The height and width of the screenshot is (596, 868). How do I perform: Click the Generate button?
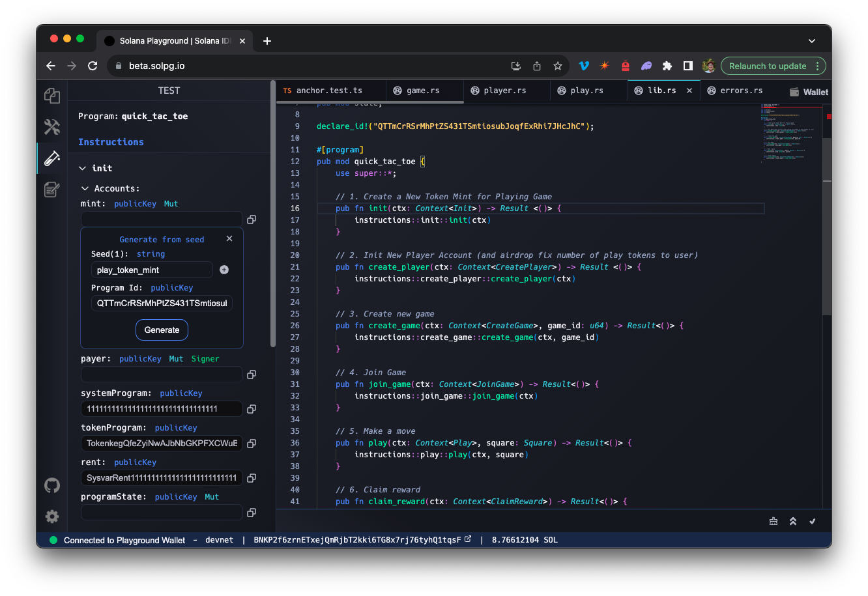pos(162,330)
